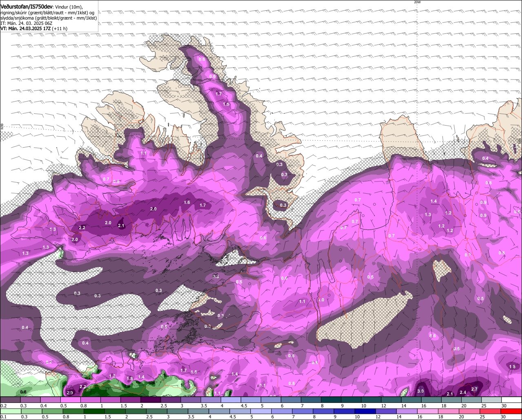Click the 1.6 precipitation value on the map
This screenshot has height=420, width=522.
[x=187, y=202]
